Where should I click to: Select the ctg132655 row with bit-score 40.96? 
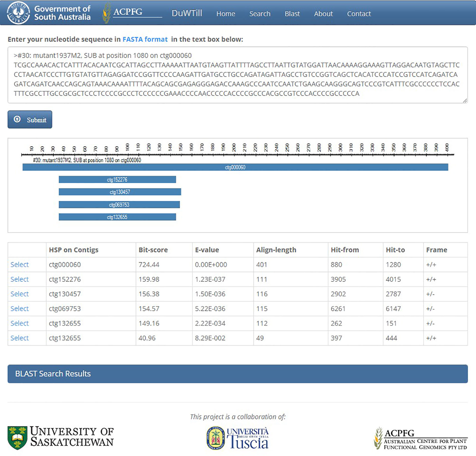tap(20, 338)
